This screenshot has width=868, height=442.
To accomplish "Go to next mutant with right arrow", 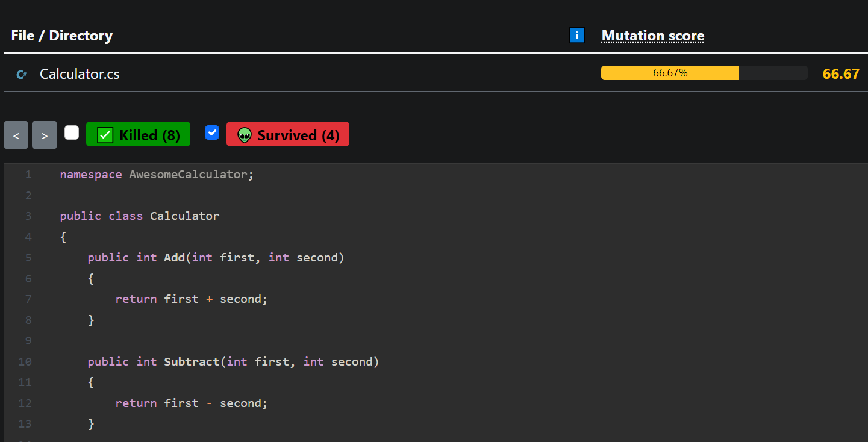I will coord(44,135).
